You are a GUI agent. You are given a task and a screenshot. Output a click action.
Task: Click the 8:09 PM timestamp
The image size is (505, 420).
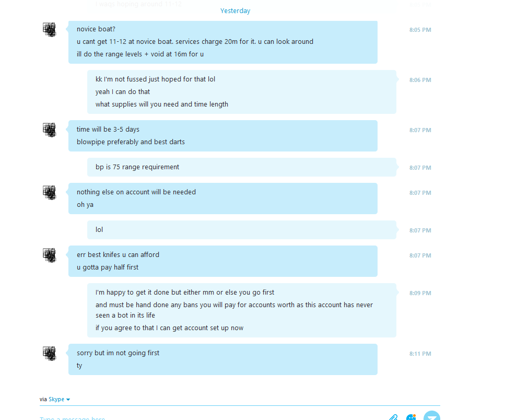[x=420, y=293]
